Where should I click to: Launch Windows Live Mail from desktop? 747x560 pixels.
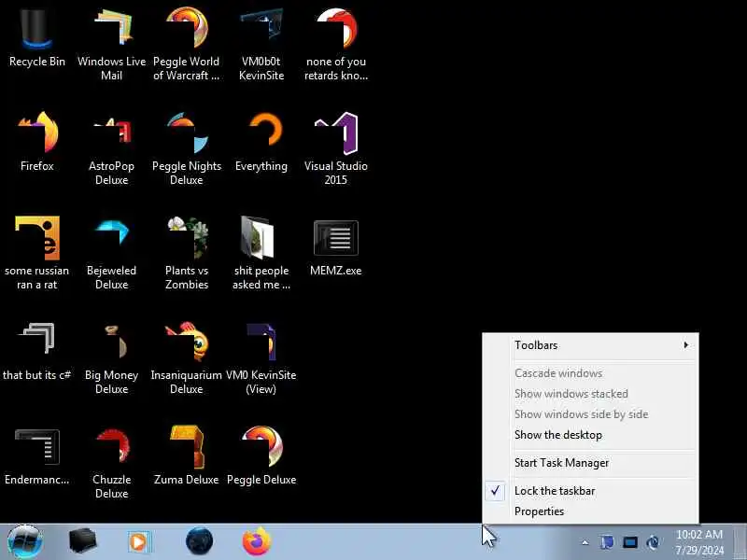click(x=111, y=43)
